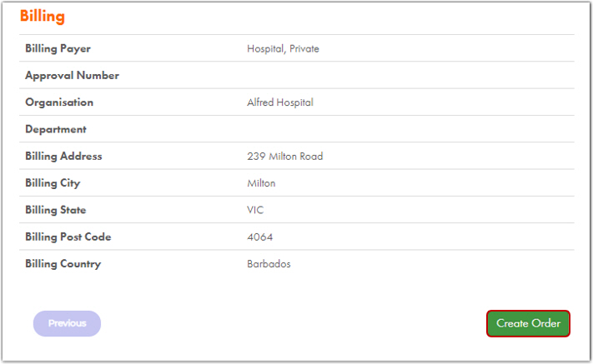The image size is (593, 364).
Task: Click the Billing City label
Action: pyautogui.click(x=53, y=183)
